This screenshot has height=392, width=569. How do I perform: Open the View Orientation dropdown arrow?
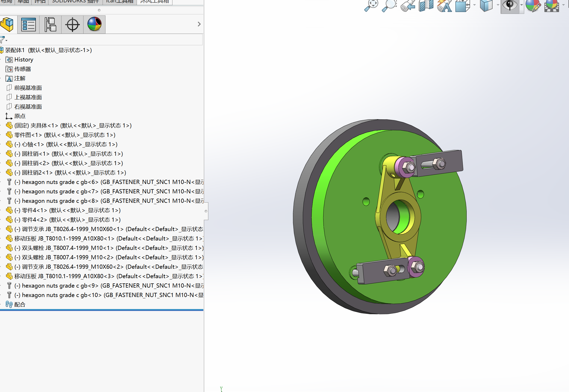pos(475,5)
